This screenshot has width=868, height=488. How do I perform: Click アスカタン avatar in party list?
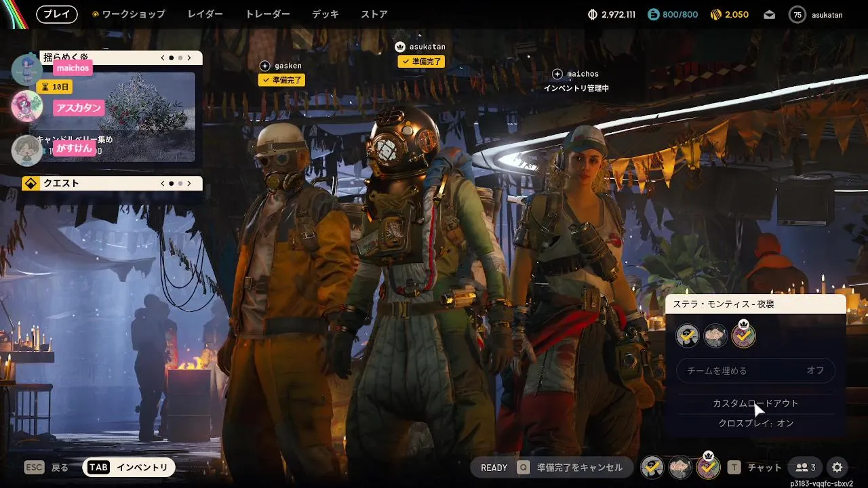27,106
